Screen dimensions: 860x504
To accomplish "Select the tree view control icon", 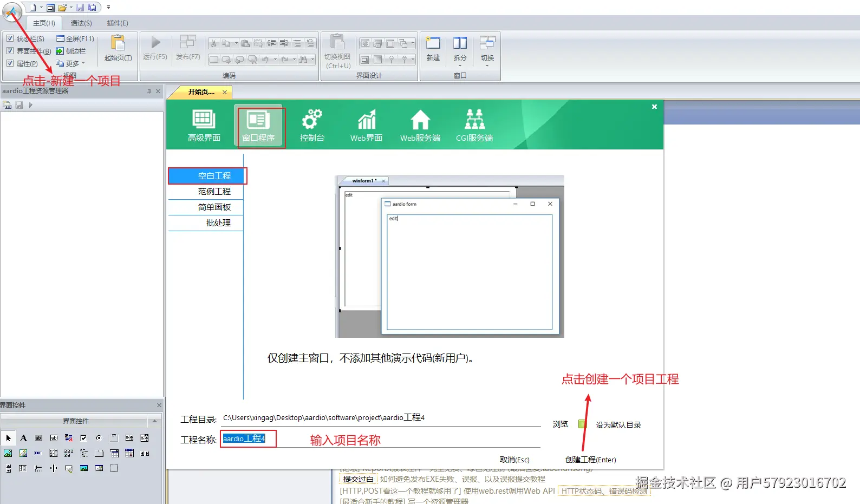I will click(84, 453).
